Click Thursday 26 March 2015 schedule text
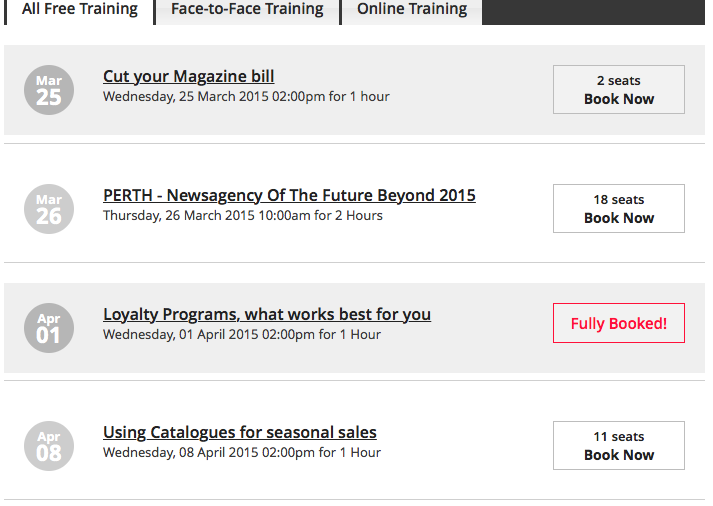713x506 pixels. coord(242,216)
